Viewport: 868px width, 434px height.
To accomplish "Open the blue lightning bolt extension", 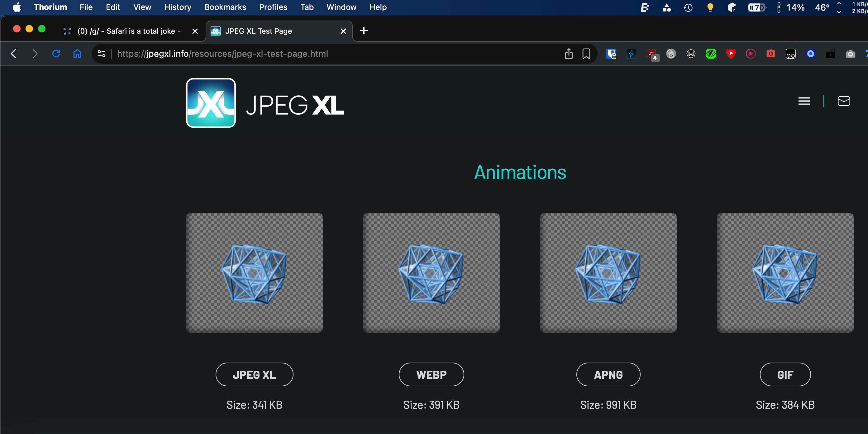I will (x=631, y=54).
